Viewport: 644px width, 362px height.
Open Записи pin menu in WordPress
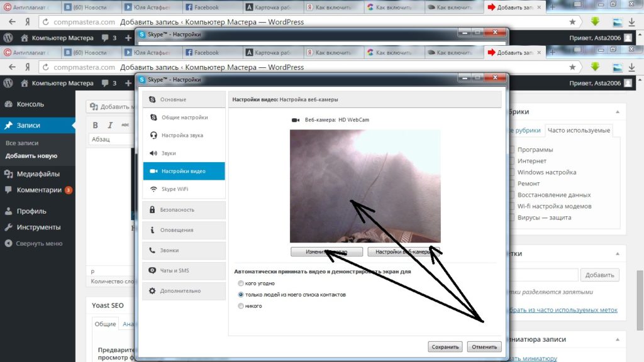[x=37, y=125]
